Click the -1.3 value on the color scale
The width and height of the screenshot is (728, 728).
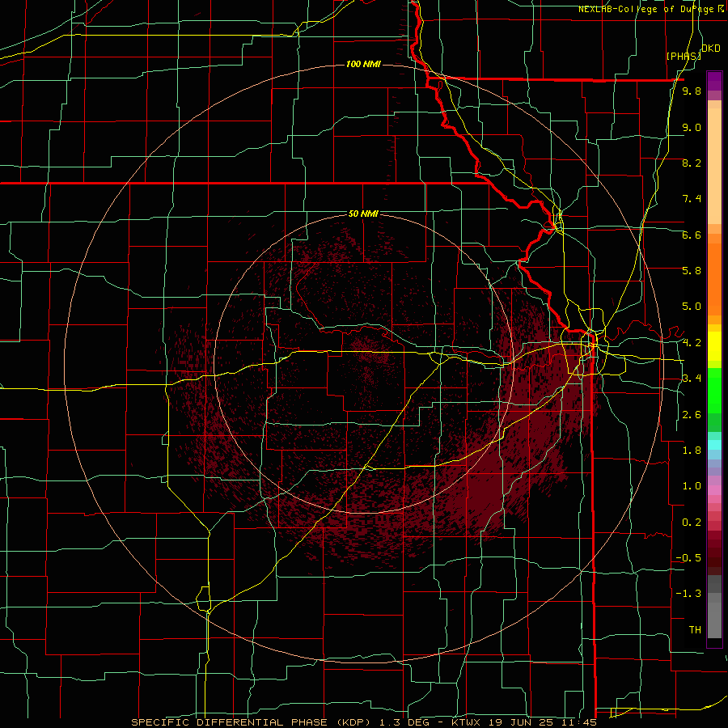click(689, 594)
